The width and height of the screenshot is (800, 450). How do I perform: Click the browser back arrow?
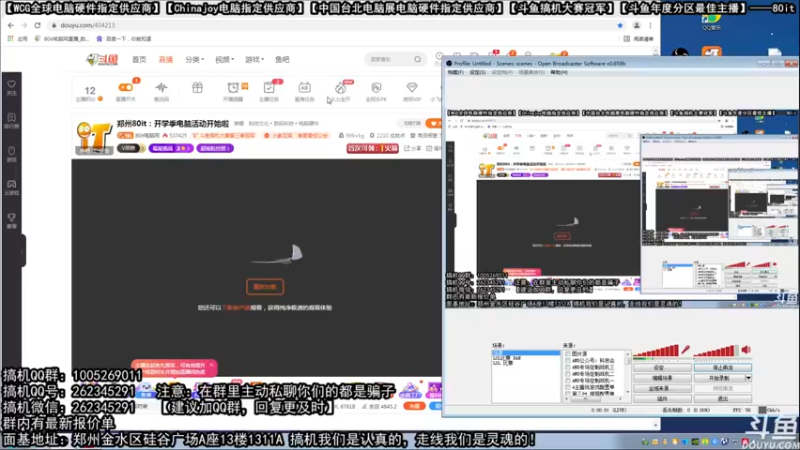pyautogui.click(x=11, y=25)
